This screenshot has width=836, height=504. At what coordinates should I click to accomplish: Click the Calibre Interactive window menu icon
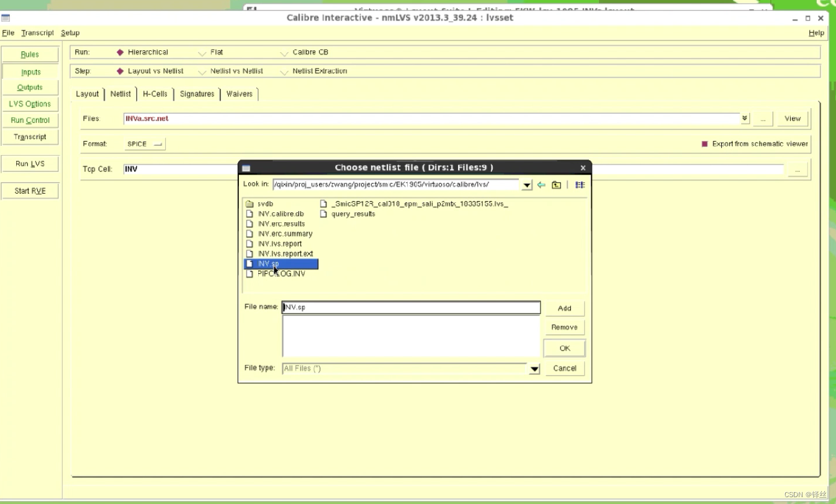6,18
